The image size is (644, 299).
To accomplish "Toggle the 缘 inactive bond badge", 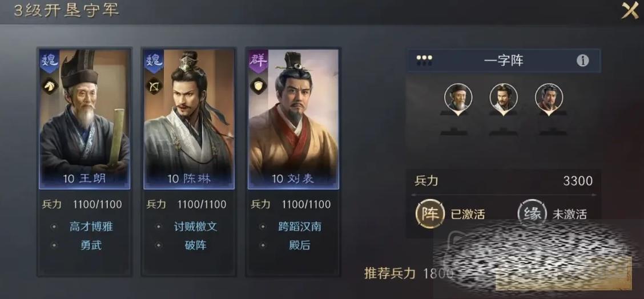I will pos(532,213).
